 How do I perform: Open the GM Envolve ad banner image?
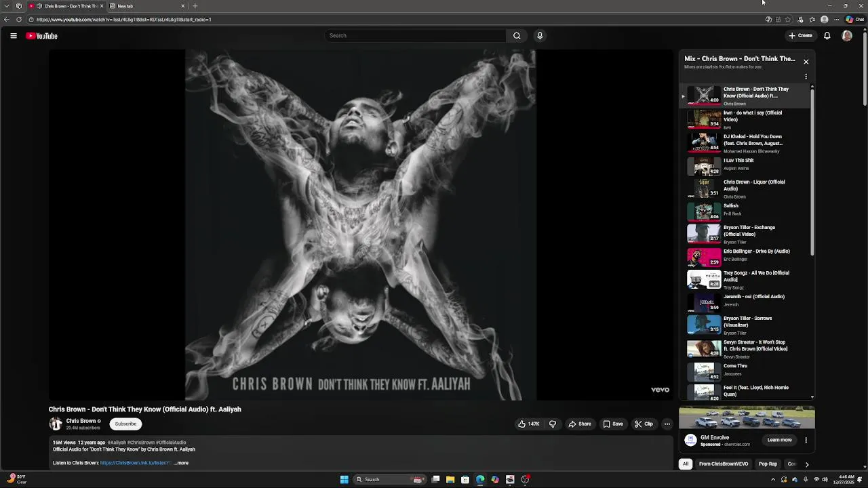tap(747, 418)
